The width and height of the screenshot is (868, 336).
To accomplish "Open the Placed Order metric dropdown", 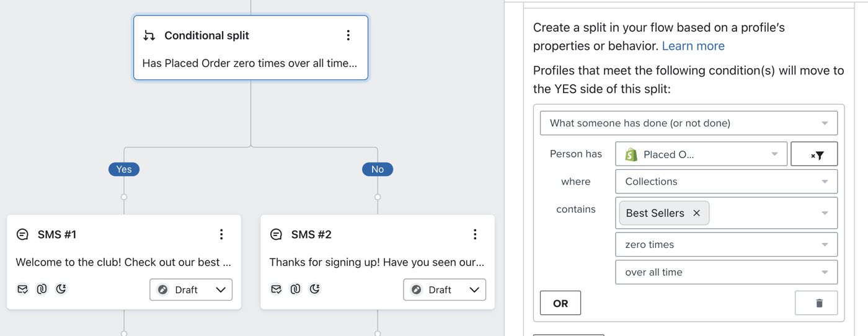I will (701, 154).
